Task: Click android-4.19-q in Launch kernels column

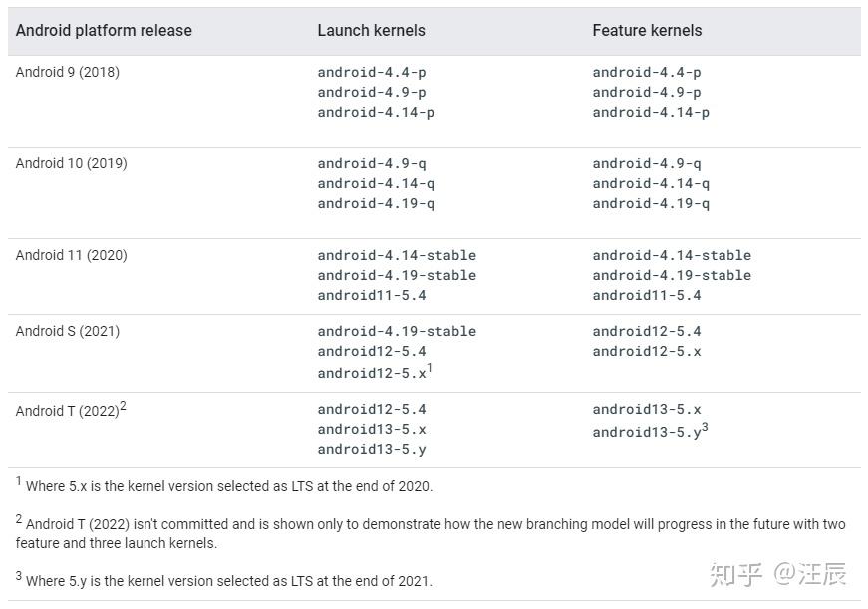Action: 376,203
